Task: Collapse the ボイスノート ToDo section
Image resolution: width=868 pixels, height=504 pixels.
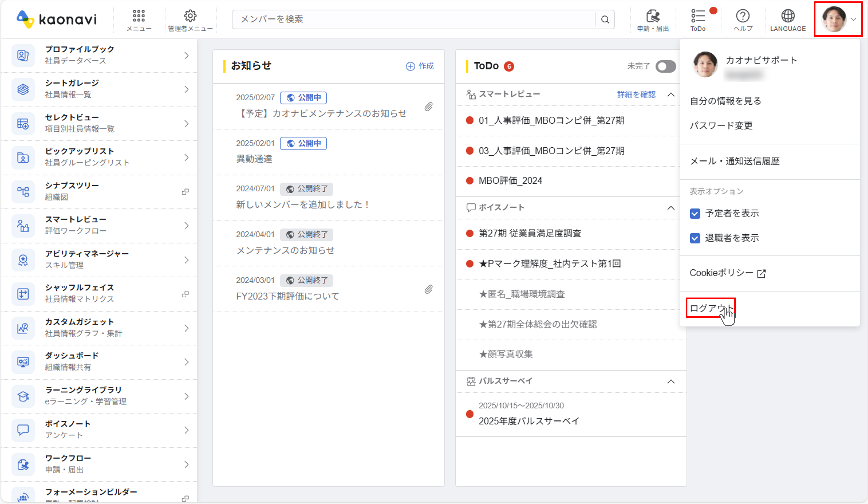Action: click(x=671, y=208)
